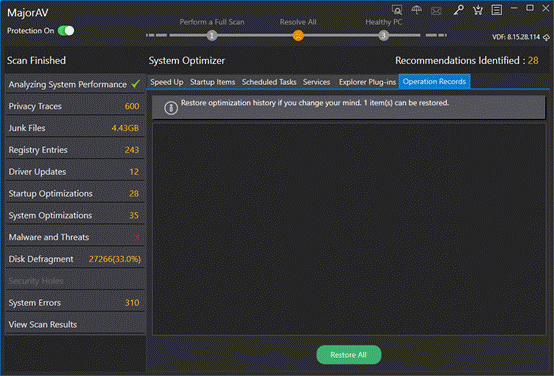Screen dimensions: 554x376
Task: Open Disk Defragment category
Action: pos(75,259)
